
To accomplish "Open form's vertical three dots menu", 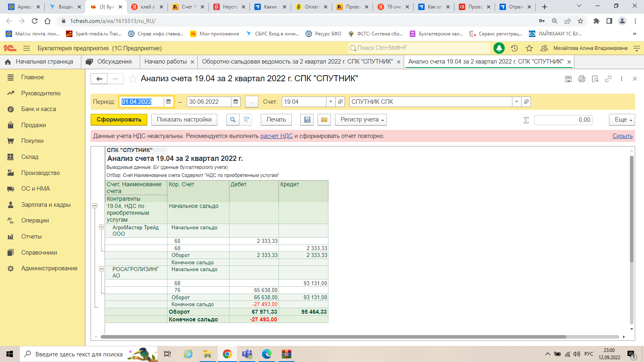I will coord(621,79).
